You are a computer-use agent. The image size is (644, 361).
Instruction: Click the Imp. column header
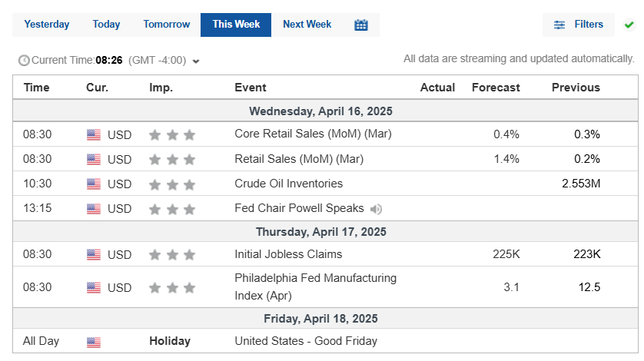pos(161,88)
